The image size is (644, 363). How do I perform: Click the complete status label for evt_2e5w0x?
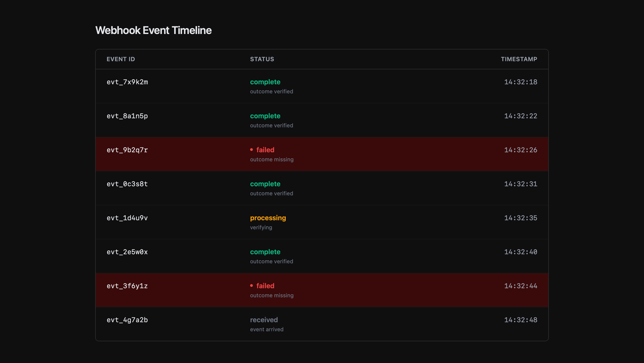(265, 252)
